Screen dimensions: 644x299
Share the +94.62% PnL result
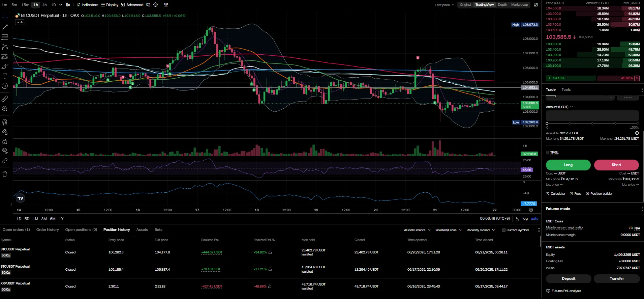coord(270,252)
